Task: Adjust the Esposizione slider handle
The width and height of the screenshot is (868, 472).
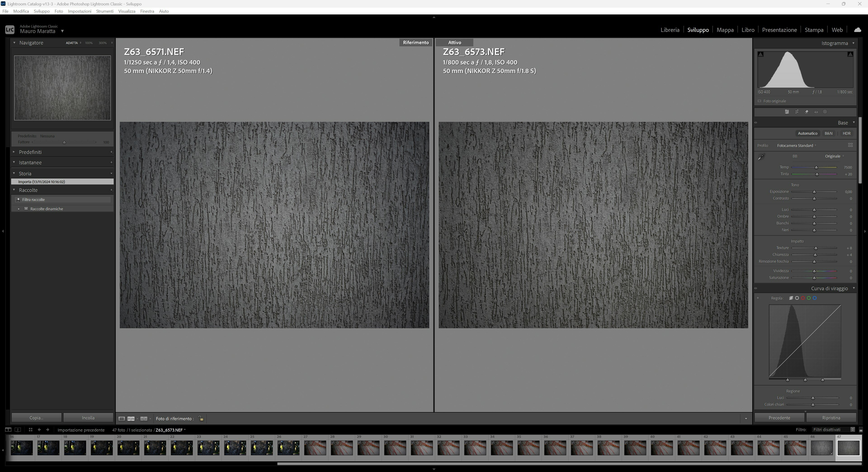Action: 814,192
